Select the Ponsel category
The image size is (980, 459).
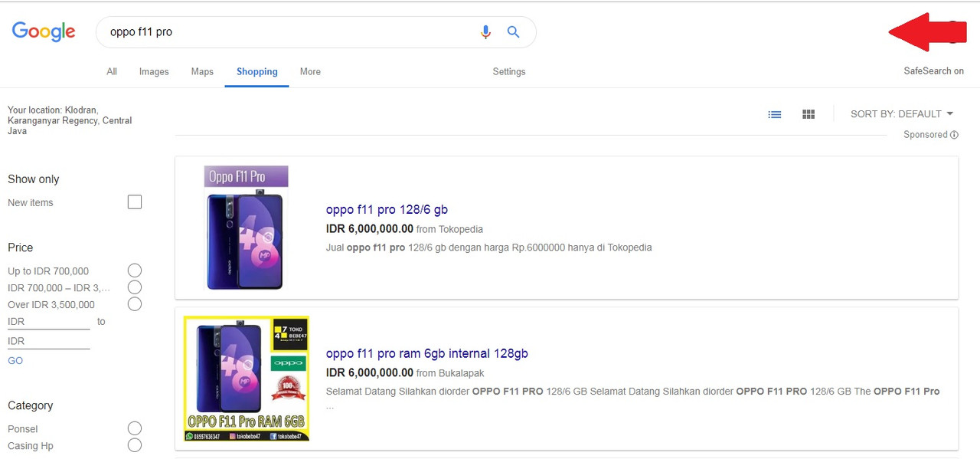135,428
